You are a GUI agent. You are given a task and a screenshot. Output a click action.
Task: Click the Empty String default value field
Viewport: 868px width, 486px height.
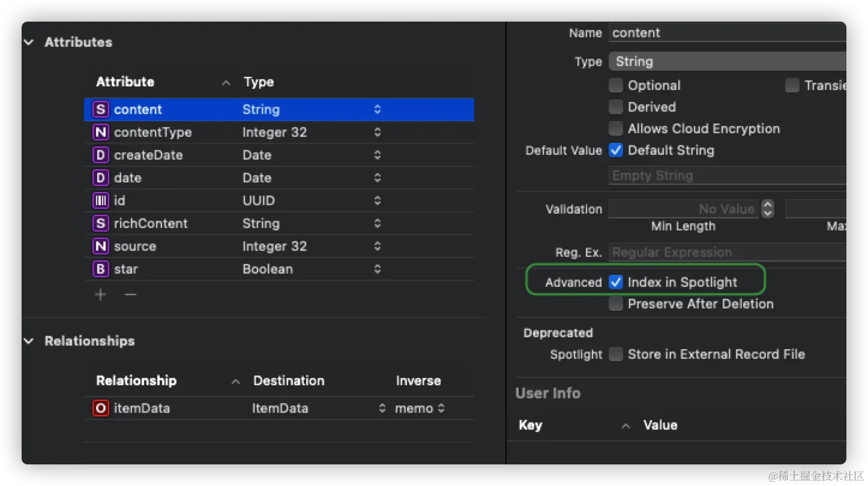[x=728, y=175]
